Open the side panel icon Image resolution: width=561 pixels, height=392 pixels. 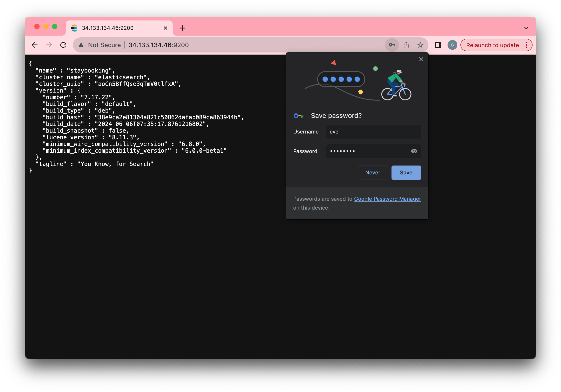tap(438, 45)
